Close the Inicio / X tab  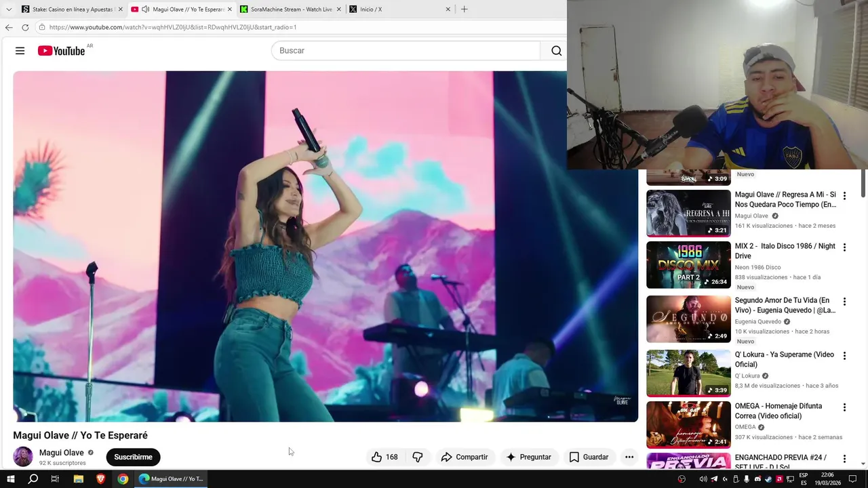[448, 9]
